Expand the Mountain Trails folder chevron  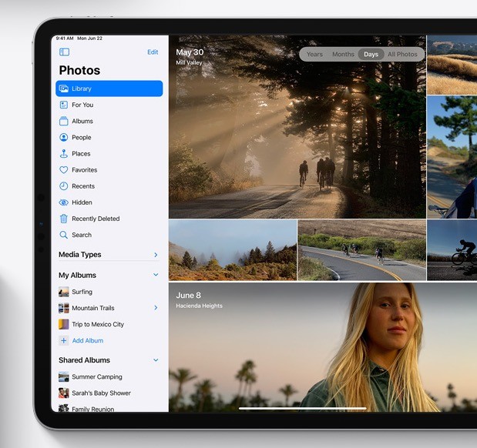click(x=156, y=308)
